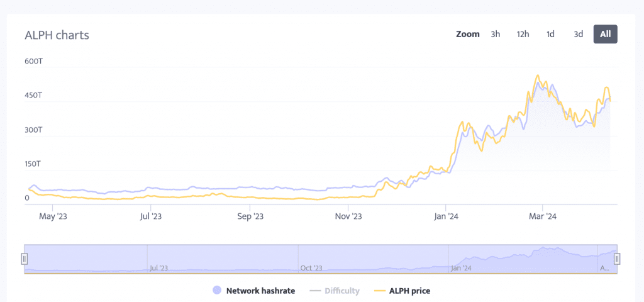
Task: Choose the 3d zoom option
Action: (x=578, y=34)
